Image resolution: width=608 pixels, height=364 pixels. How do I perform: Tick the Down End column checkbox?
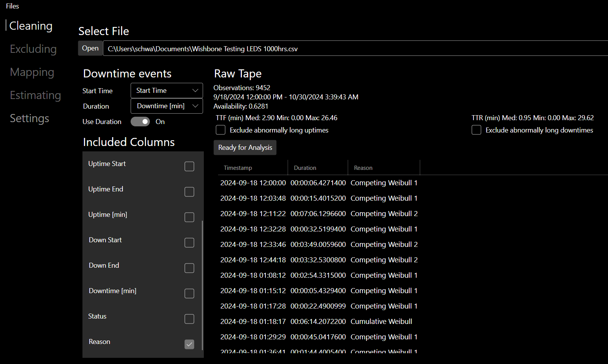(x=189, y=268)
